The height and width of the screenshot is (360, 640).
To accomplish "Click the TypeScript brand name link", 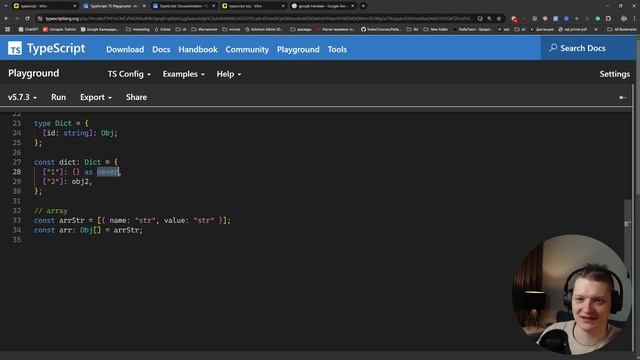I will point(56,49).
